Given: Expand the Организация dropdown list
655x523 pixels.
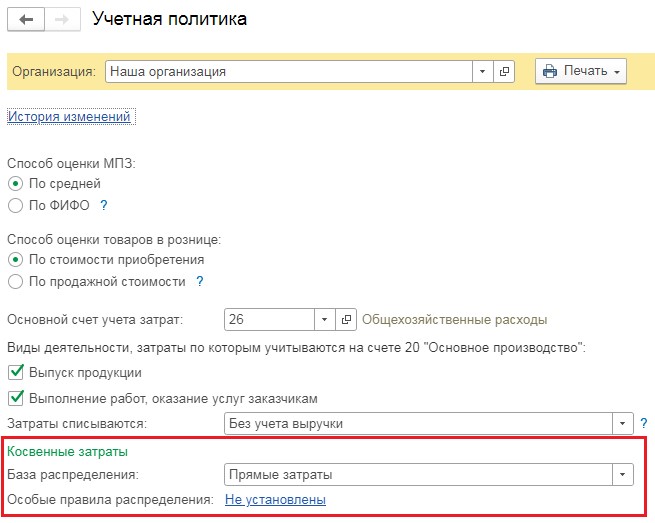Looking at the screenshot, I should pyautogui.click(x=482, y=72).
